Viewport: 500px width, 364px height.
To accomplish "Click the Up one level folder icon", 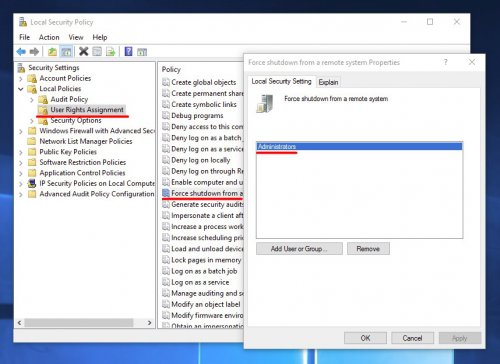I will click(x=52, y=52).
